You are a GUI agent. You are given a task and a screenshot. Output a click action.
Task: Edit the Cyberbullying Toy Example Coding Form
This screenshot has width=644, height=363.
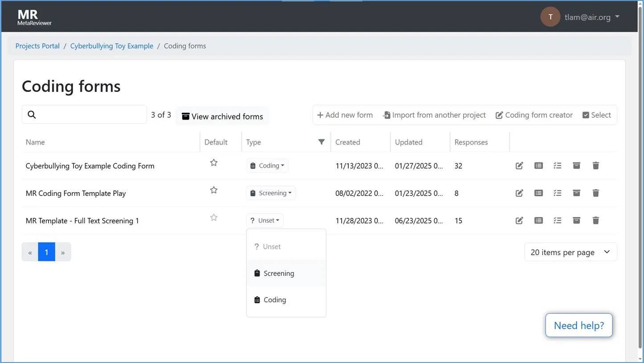point(519,166)
